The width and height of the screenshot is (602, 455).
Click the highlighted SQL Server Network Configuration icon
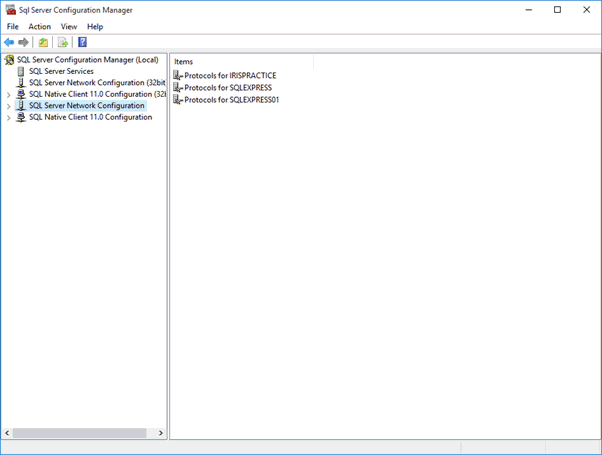[21, 106]
